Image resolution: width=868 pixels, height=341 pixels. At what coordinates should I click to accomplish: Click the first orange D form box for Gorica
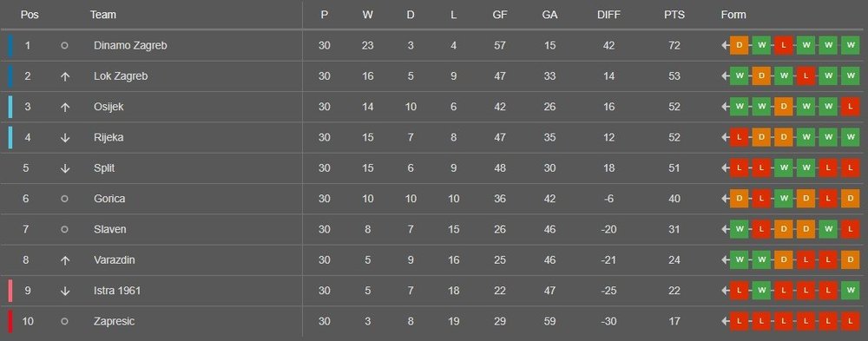pyautogui.click(x=739, y=199)
